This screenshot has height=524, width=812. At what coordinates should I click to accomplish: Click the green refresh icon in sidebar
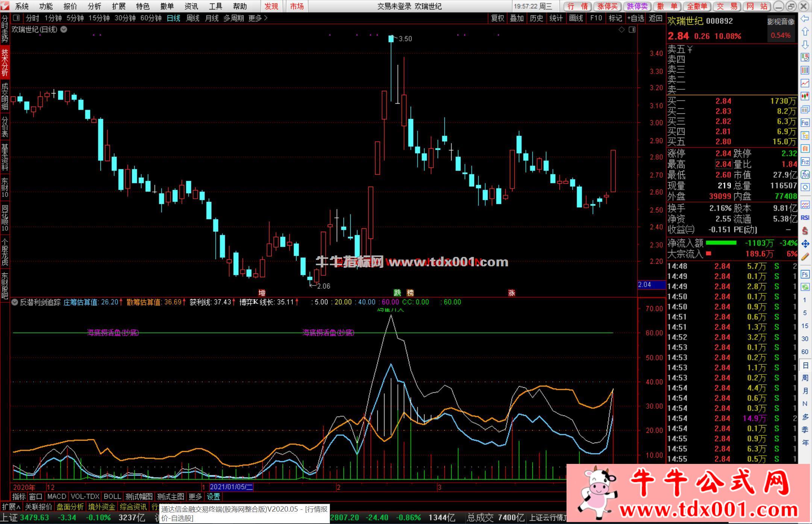point(805,287)
